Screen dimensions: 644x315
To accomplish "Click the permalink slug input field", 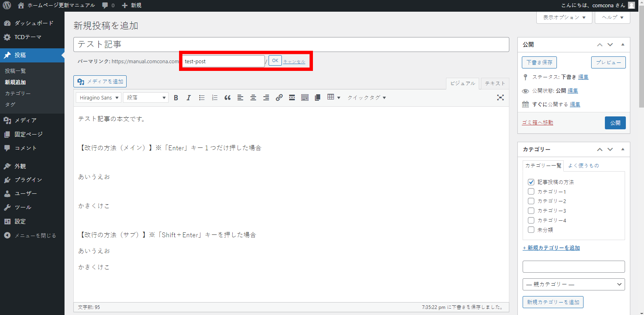I will [223, 61].
